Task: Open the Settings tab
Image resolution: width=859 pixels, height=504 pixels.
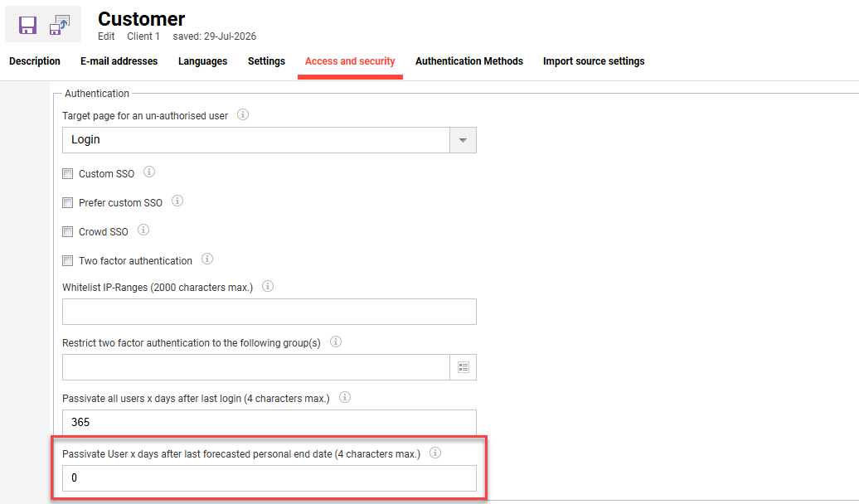Action: tap(266, 61)
